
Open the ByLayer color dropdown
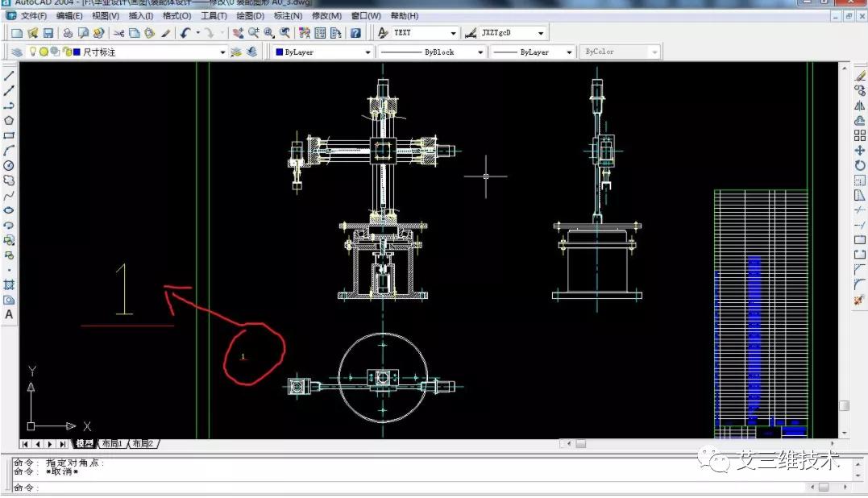(x=368, y=52)
